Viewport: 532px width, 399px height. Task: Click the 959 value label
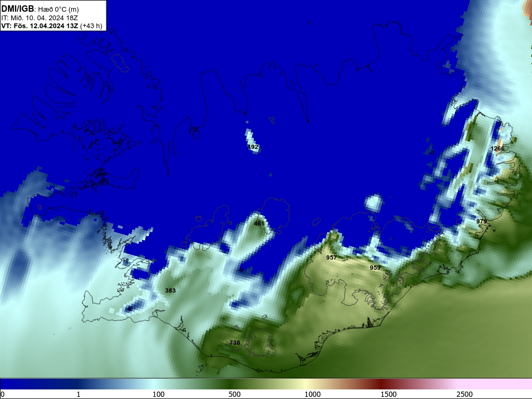pos(375,268)
